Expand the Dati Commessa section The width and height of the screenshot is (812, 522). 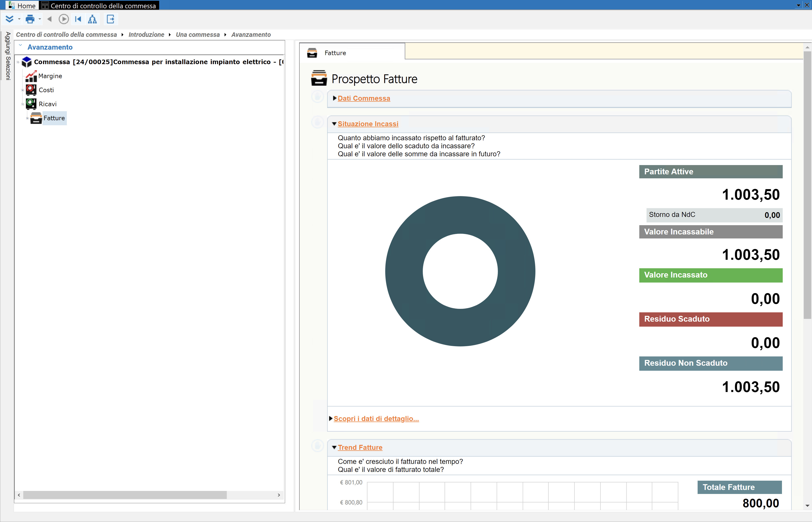click(364, 98)
